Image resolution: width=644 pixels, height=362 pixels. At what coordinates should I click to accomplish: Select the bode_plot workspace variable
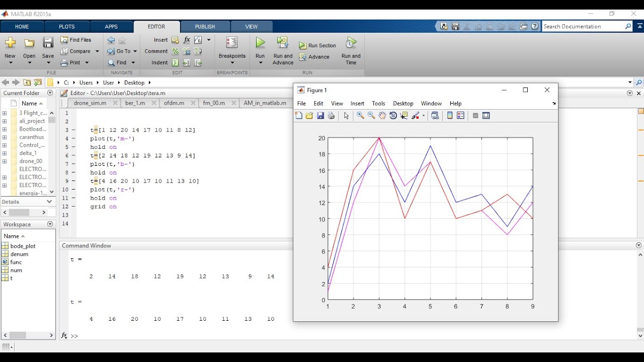[x=23, y=246]
